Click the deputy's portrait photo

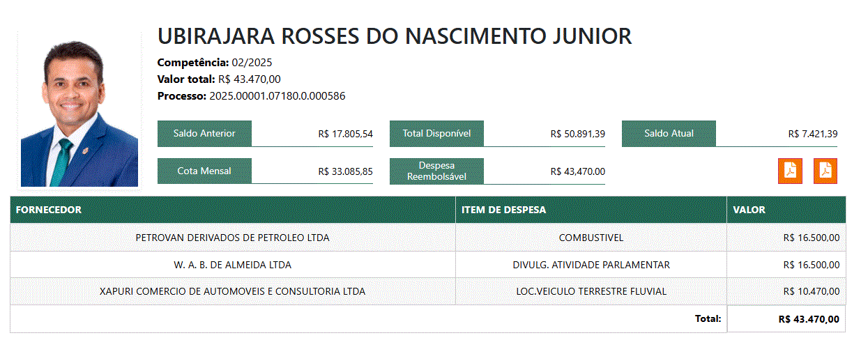tap(79, 113)
